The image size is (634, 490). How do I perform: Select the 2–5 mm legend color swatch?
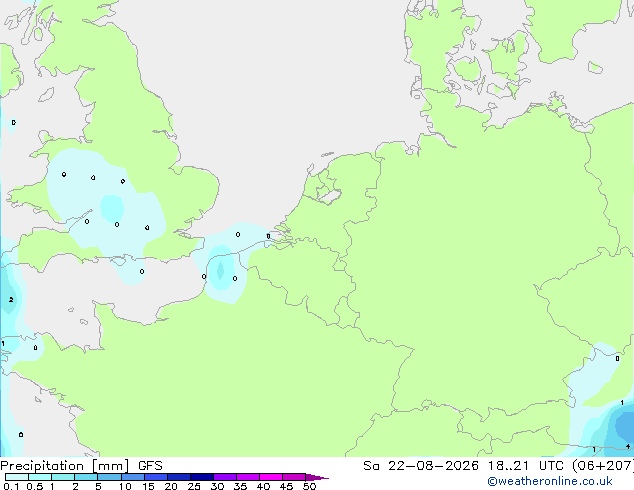(x=86, y=477)
